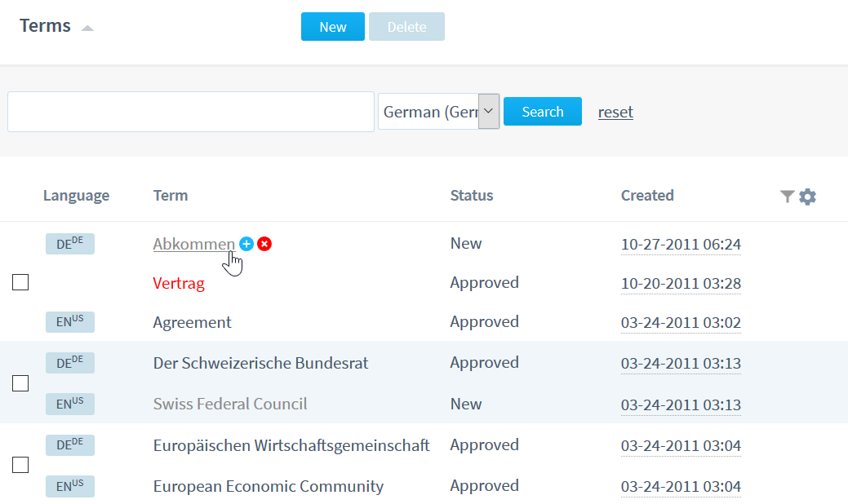The image size is (848, 504).
Task: Click the Terms section heading
Action: (x=46, y=26)
